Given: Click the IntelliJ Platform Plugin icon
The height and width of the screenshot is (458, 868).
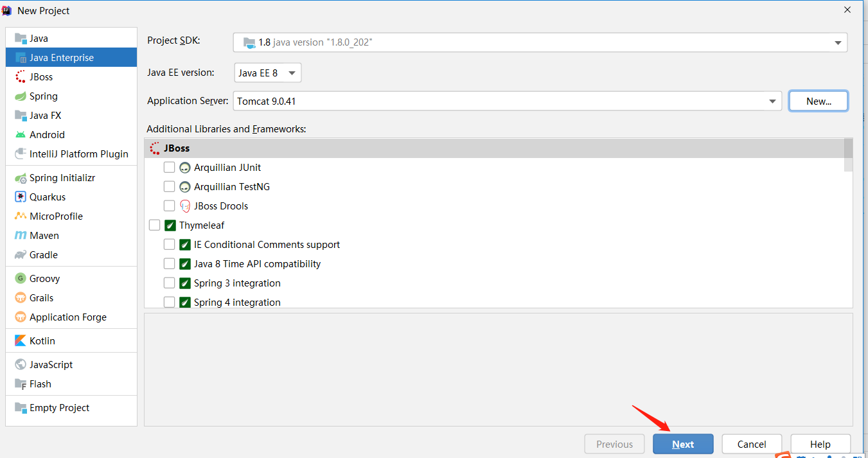Looking at the screenshot, I should pos(21,154).
